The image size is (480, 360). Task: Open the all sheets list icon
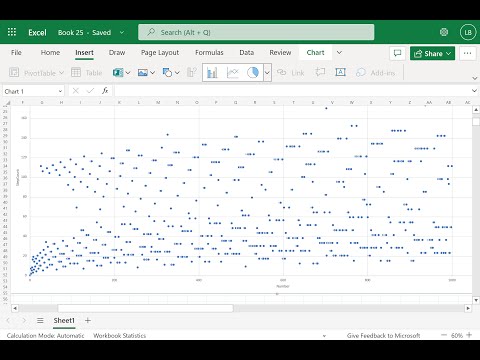[x=40, y=321]
